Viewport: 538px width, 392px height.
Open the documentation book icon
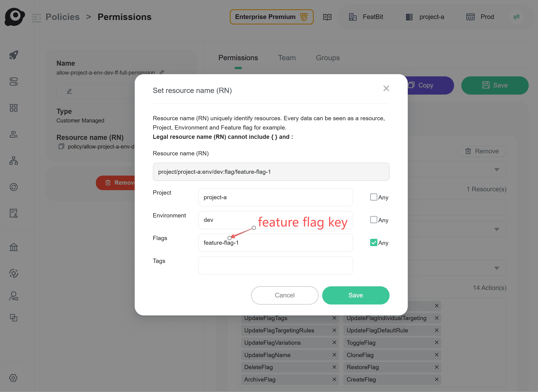[x=327, y=17]
